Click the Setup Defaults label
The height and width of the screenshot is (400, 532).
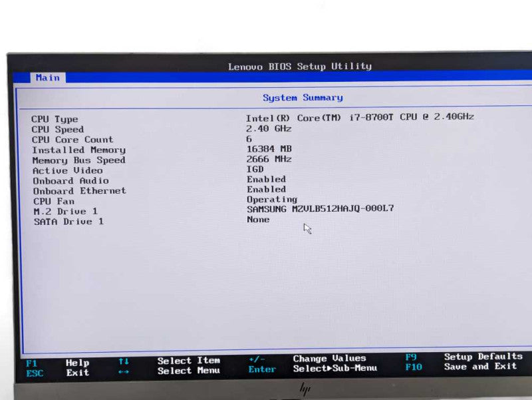(483, 357)
